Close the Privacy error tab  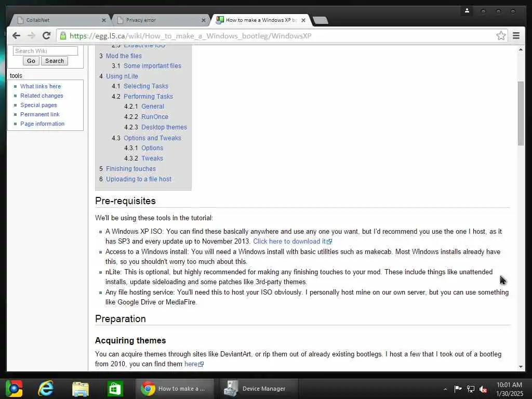(204, 20)
